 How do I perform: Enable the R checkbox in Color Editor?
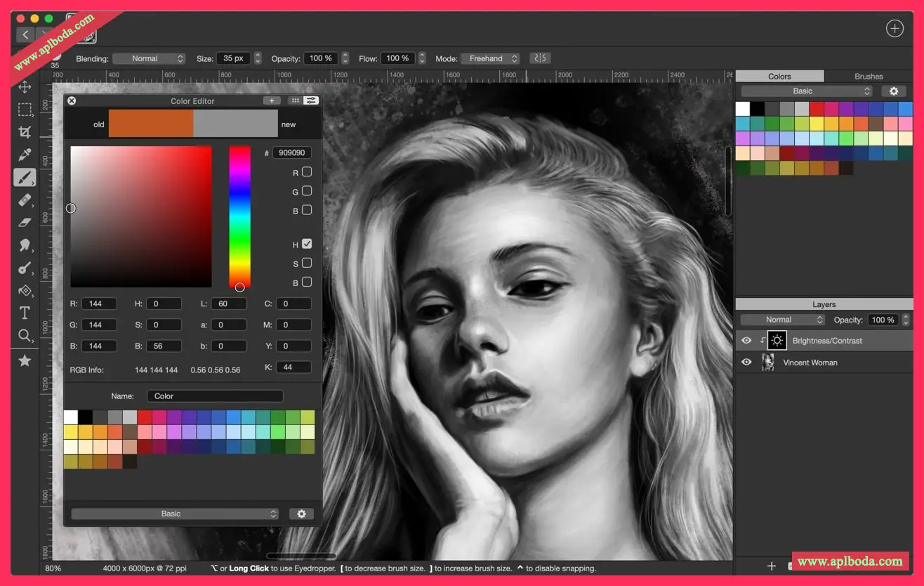tap(307, 172)
